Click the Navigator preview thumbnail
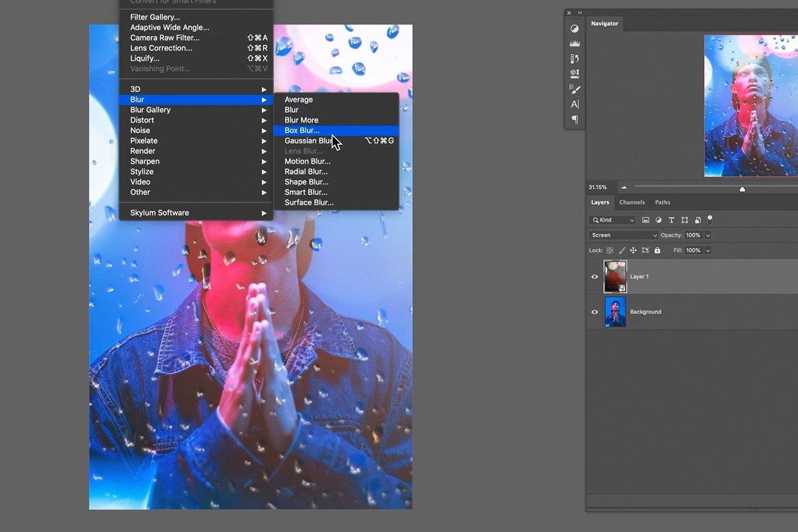This screenshot has height=532, width=798. [751, 106]
